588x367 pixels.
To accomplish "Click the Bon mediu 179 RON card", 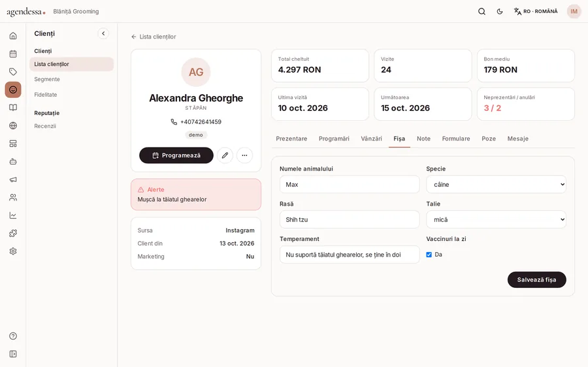I will (526, 65).
